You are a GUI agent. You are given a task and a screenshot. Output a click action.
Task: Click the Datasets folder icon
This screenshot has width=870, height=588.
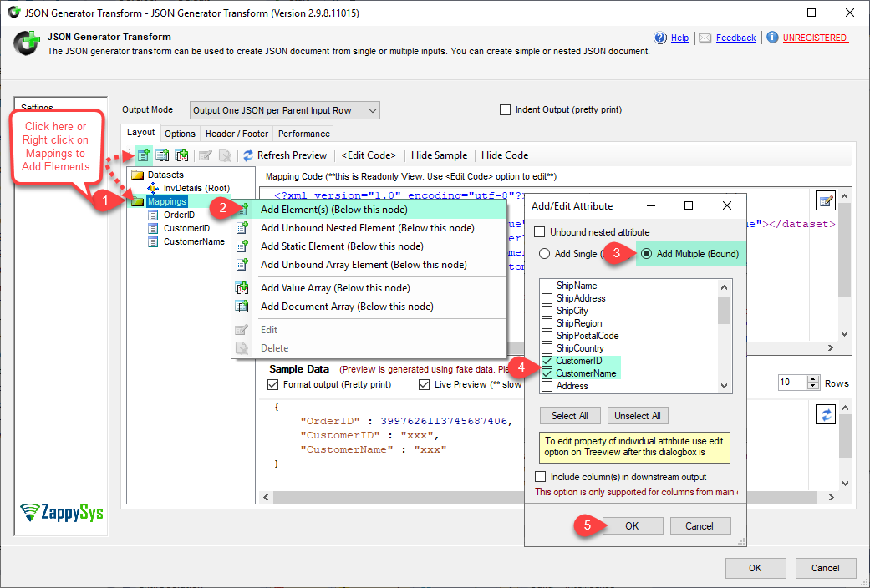click(x=137, y=175)
